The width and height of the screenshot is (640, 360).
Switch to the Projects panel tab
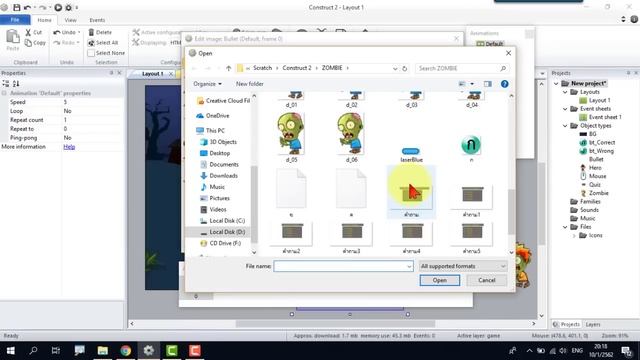pos(567,324)
